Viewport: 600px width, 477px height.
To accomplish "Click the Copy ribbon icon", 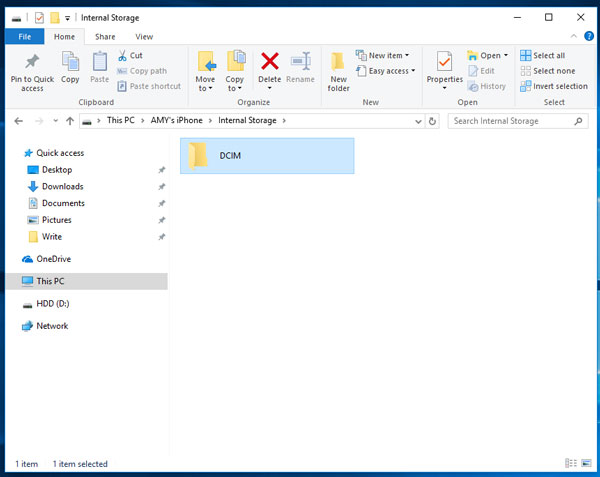I will [70, 61].
